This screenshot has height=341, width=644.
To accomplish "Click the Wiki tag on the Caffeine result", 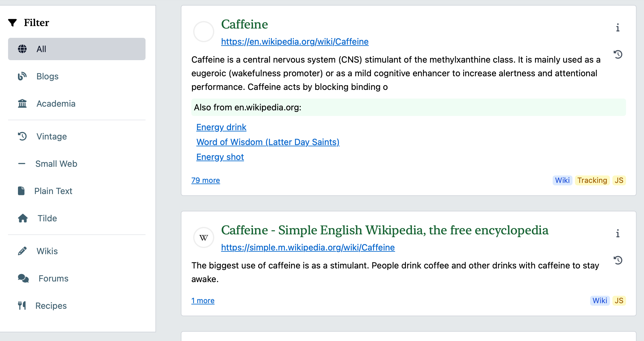I will click(x=562, y=180).
